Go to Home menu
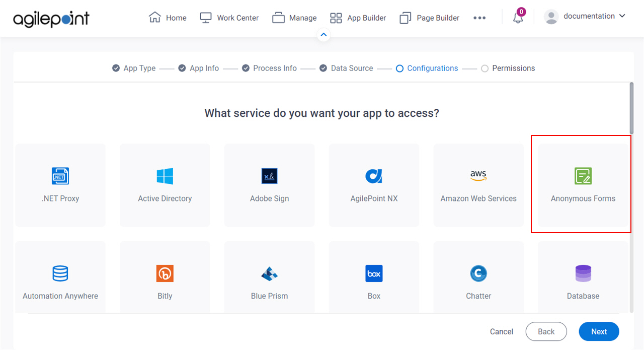644x350 pixels. tap(168, 18)
